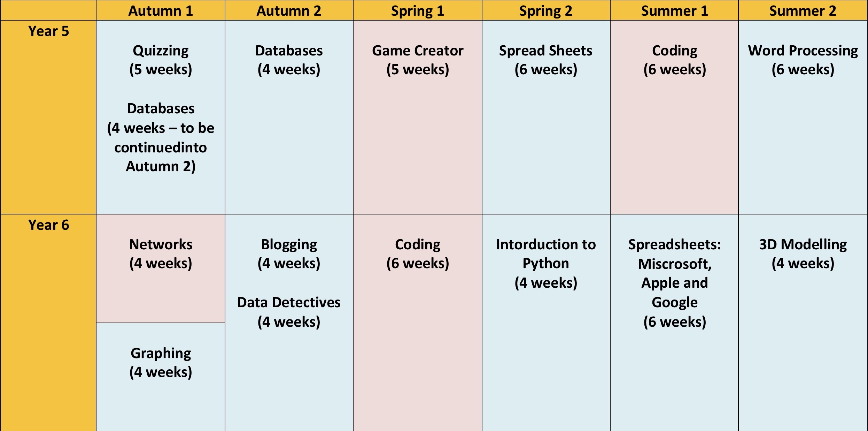Click the Networks (4 weeks) cell

161,254
